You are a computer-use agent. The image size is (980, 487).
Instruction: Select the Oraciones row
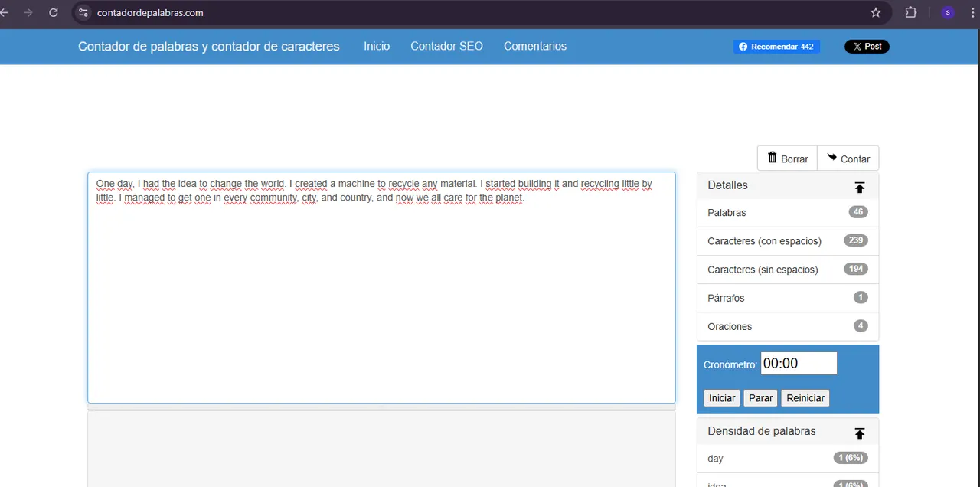pyautogui.click(x=788, y=326)
